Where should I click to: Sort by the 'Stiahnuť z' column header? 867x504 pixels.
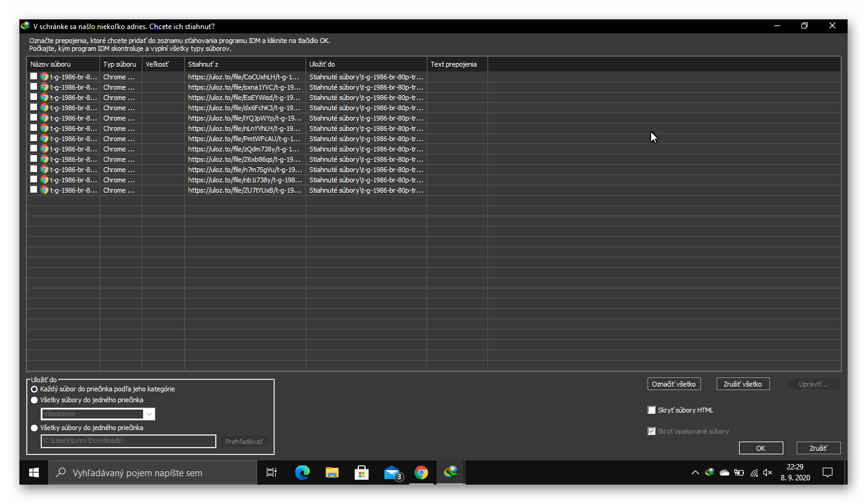pyautogui.click(x=246, y=64)
